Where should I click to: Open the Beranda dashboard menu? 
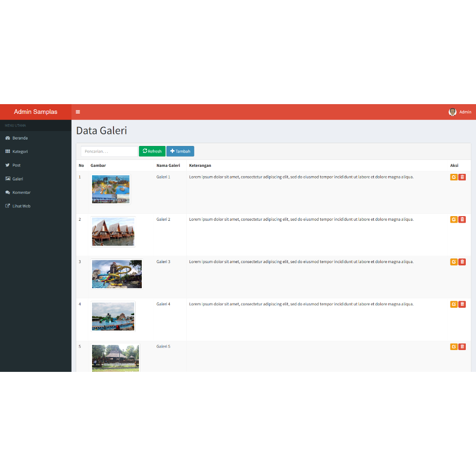tap(20, 138)
